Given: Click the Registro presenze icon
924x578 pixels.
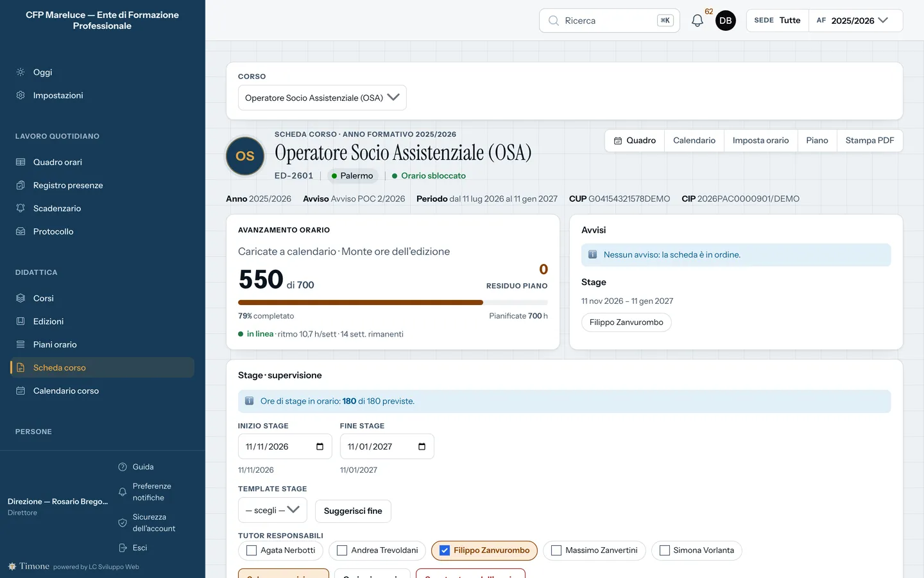Looking at the screenshot, I should pyautogui.click(x=21, y=185).
